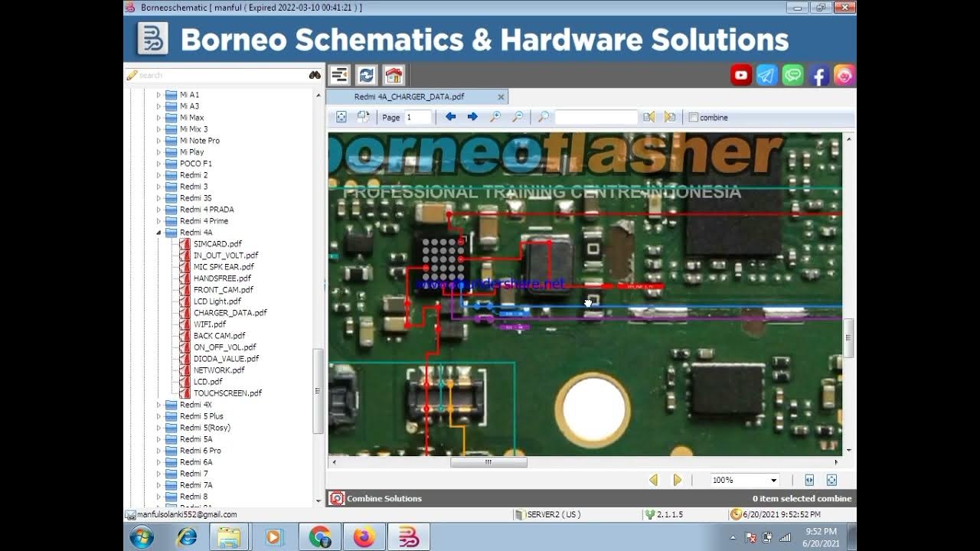The height and width of the screenshot is (551, 980).
Task: Click the tree list toggle toolbar icon
Action: click(x=339, y=75)
